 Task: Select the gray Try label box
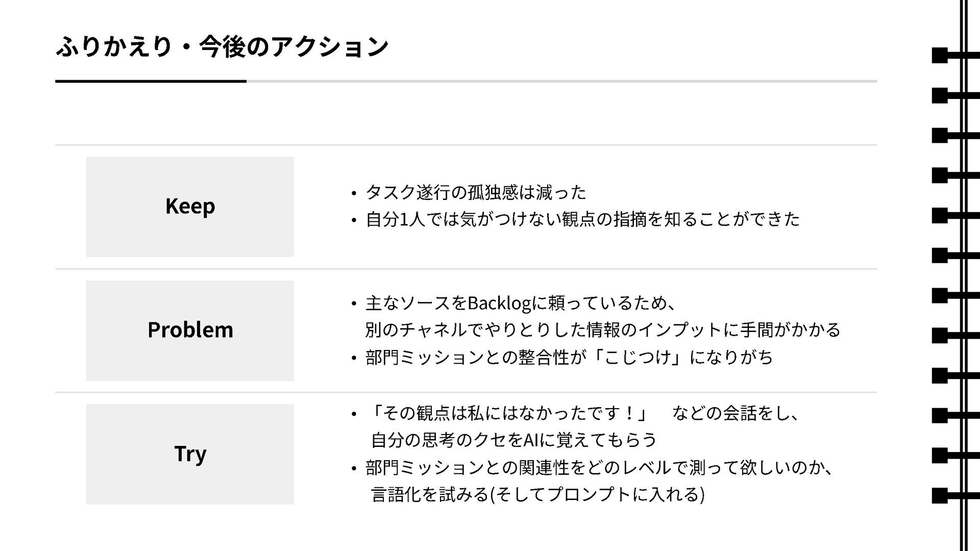(x=190, y=454)
